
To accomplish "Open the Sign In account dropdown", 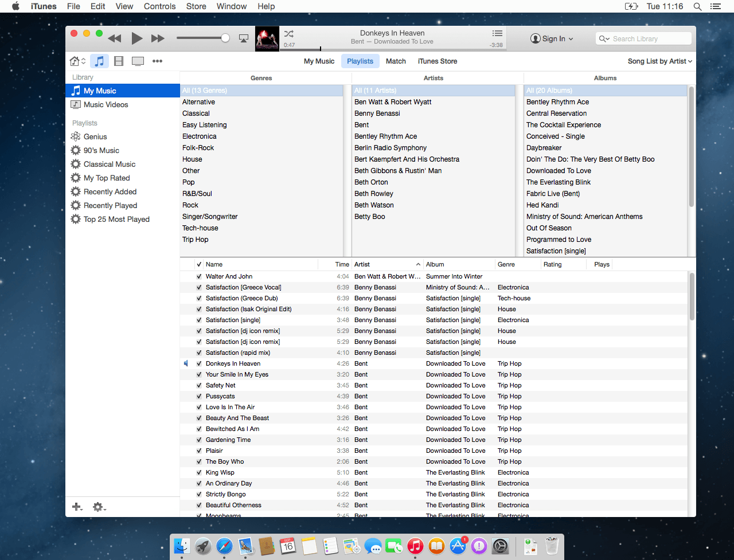I will [x=552, y=38].
